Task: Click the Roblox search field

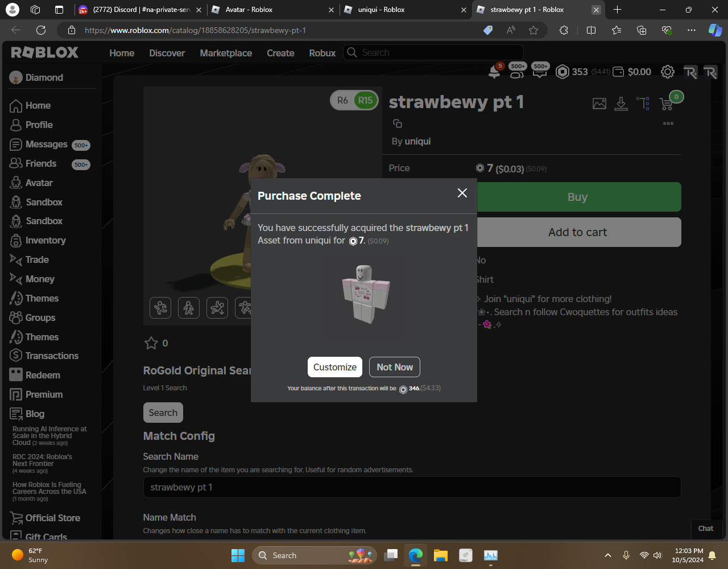Action: pos(433,52)
